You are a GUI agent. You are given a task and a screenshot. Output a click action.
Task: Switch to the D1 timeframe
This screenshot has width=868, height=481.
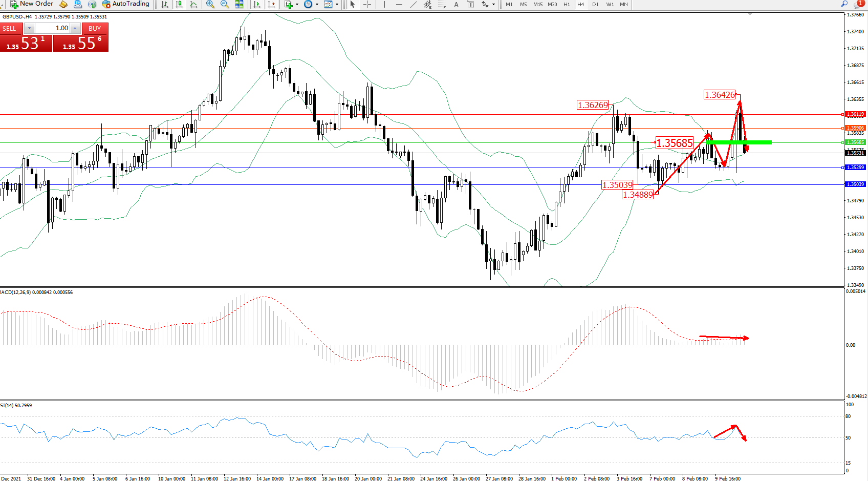(595, 4)
